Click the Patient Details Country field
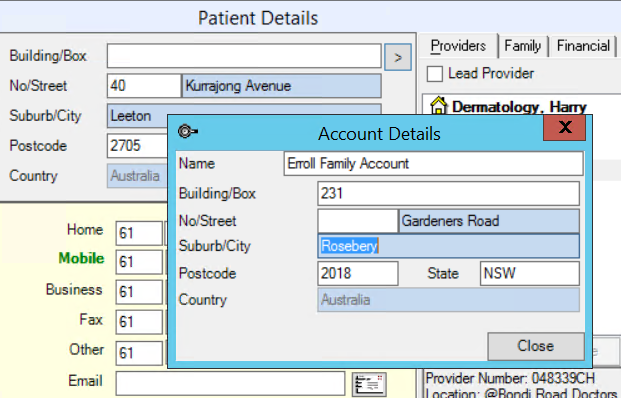 tap(137, 176)
